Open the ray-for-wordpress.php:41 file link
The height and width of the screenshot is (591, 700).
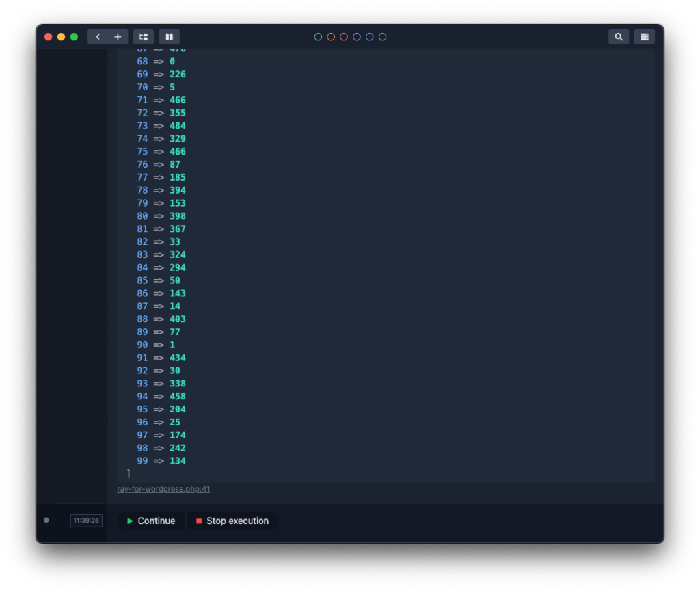coord(163,489)
